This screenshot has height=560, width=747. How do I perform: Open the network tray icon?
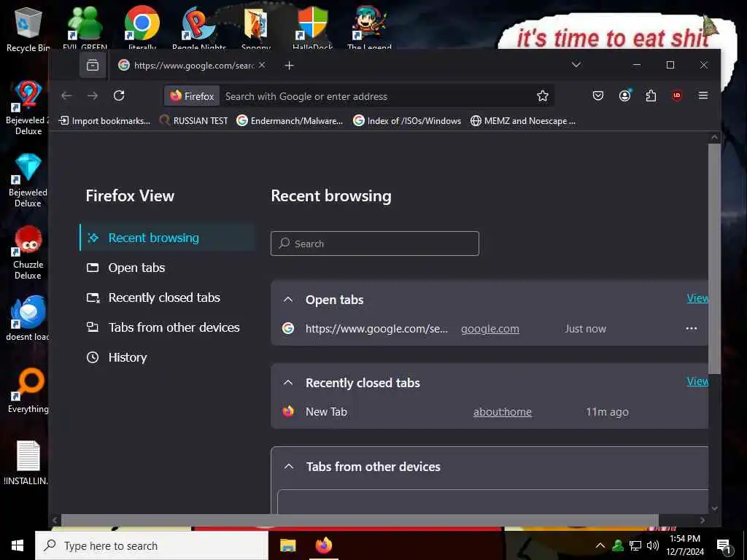pyautogui.click(x=635, y=545)
